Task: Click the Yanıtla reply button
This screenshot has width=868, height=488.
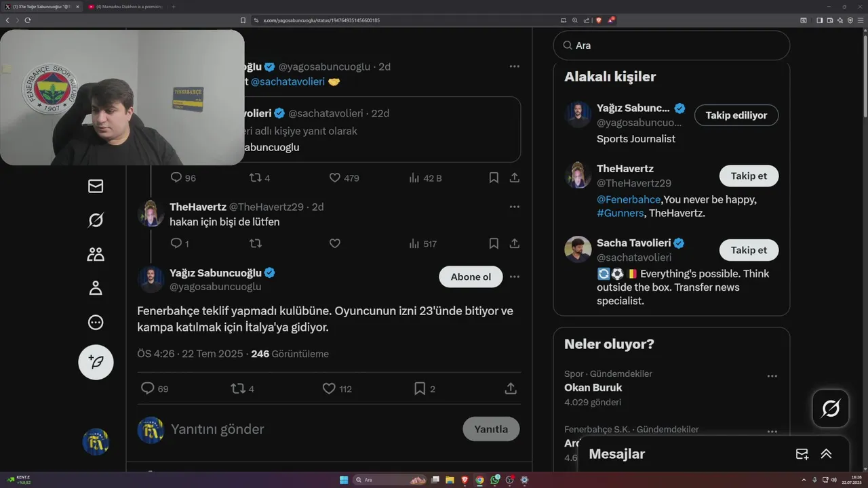Action: pos(491,429)
